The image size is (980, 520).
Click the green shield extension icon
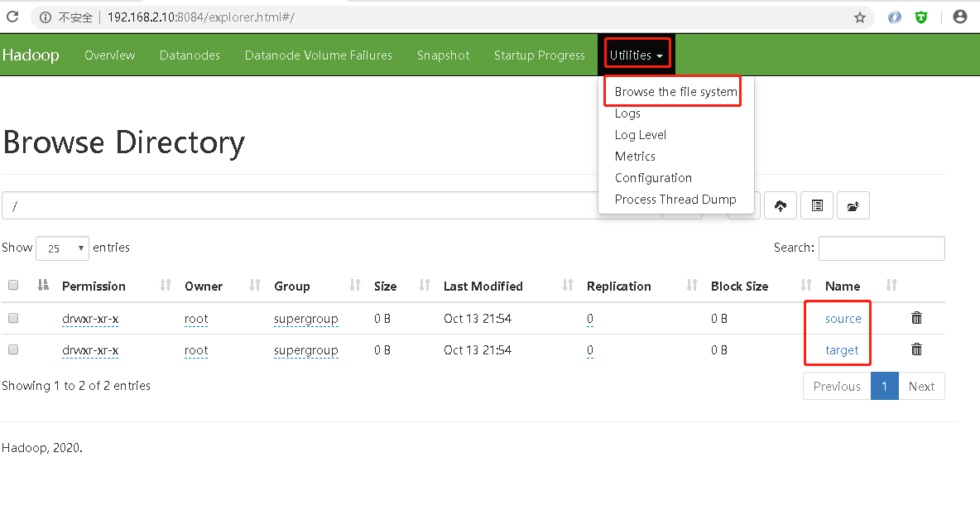click(921, 17)
